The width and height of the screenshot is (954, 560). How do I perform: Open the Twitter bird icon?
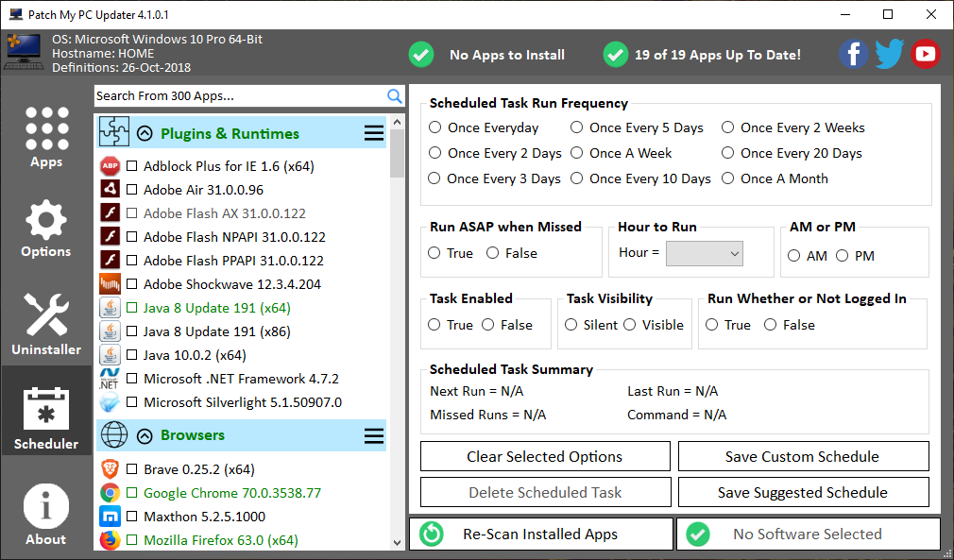click(x=889, y=54)
